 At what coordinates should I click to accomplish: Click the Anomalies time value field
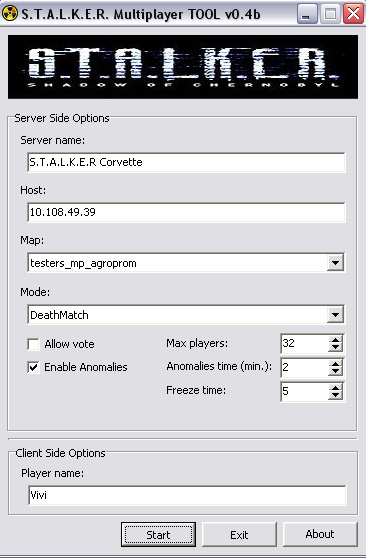tap(304, 367)
